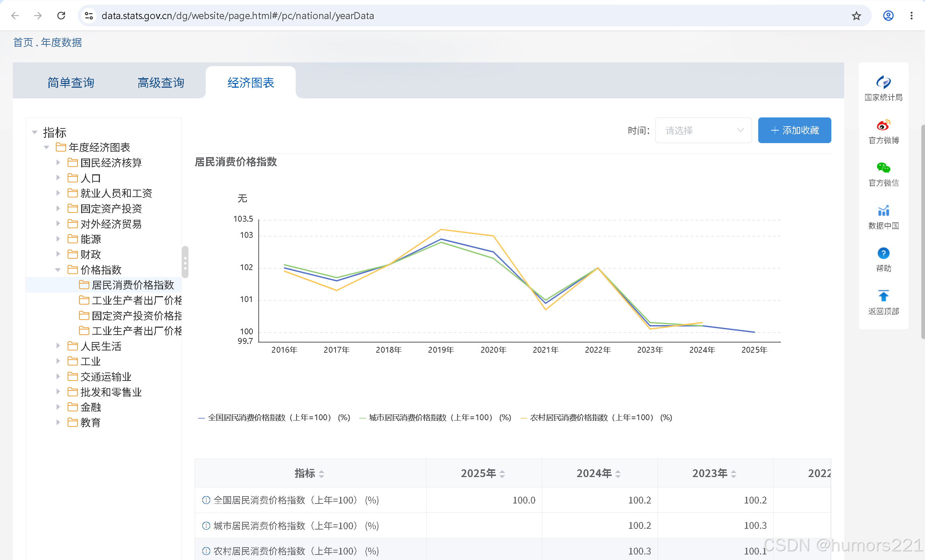Image resolution: width=925 pixels, height=560 pixels.
Task: Open the 国家统计局 logo icon
Action: (883, 82)
